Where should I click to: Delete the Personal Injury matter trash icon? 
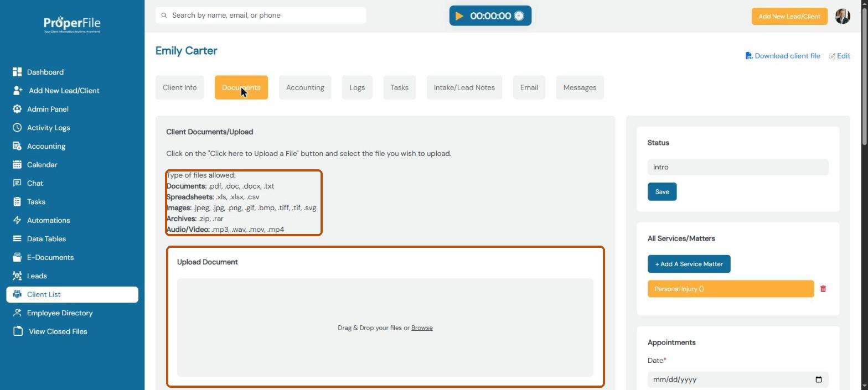click(823, 289)
